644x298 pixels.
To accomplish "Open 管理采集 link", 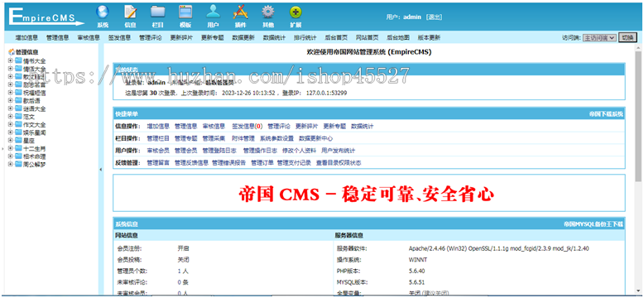I will pyautogui.click(x=214, y=139).
